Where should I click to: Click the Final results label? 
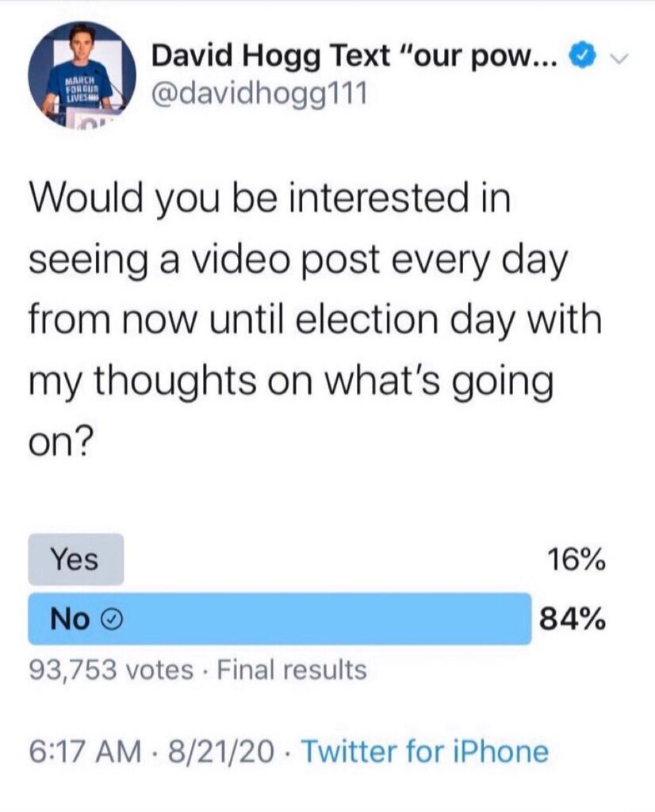point(292,670)
